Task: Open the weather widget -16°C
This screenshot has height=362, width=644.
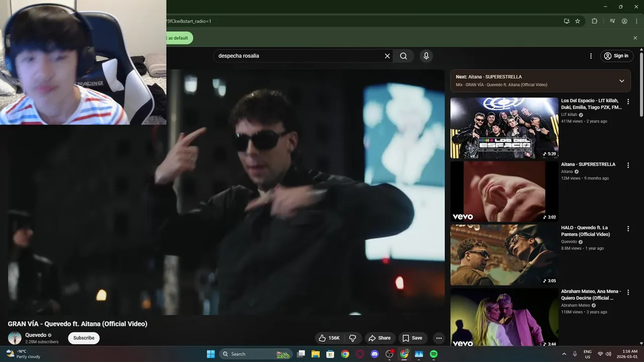Action: pos(23,354)
